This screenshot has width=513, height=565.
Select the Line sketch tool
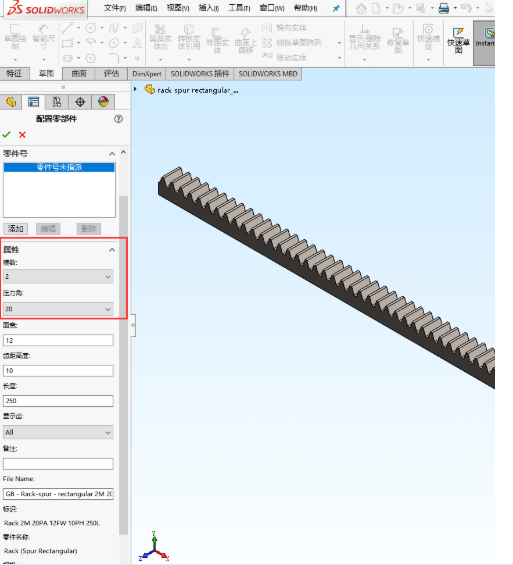point(67,28)
